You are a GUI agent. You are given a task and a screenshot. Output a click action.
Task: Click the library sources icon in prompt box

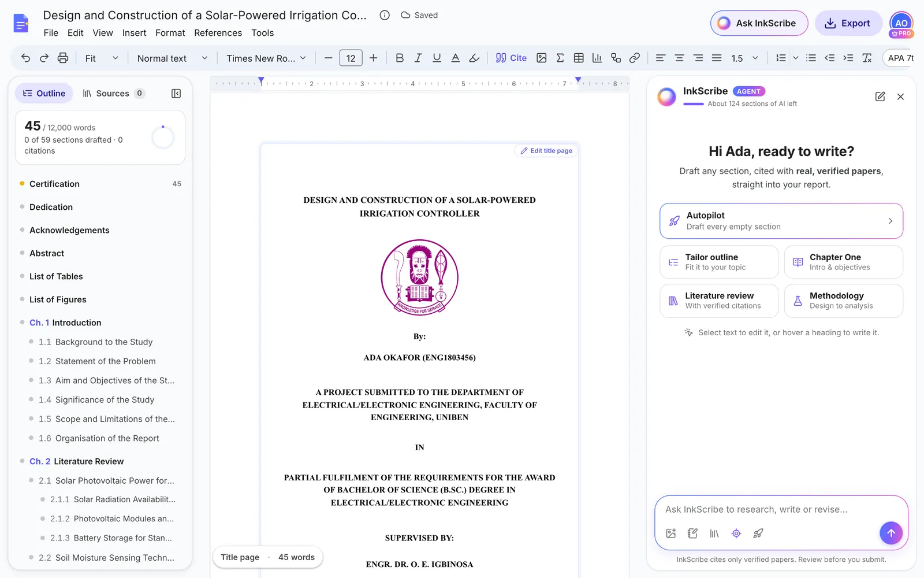pyautogui.click(x=714, y=533)
